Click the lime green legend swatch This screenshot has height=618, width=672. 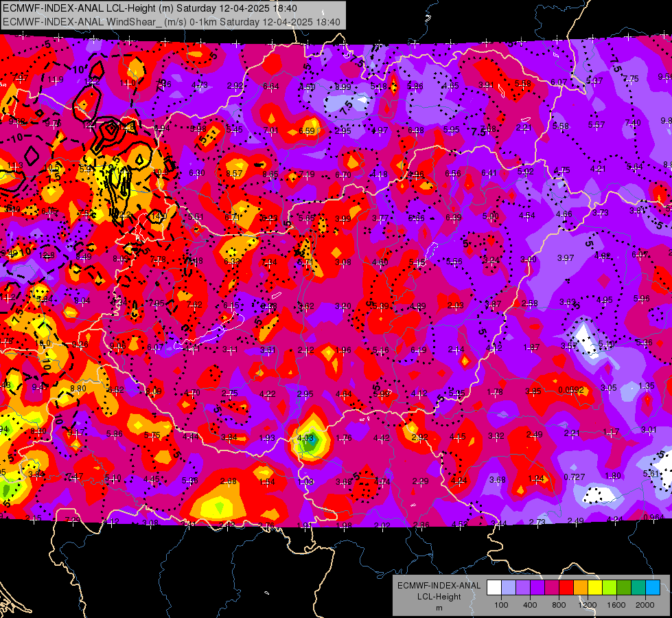(x=610, y=588)
